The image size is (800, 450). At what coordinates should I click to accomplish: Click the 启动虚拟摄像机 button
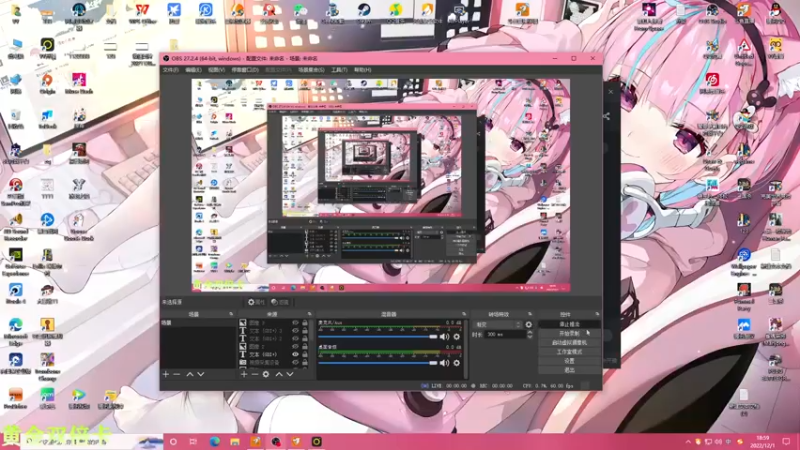(x=569, y=343)
